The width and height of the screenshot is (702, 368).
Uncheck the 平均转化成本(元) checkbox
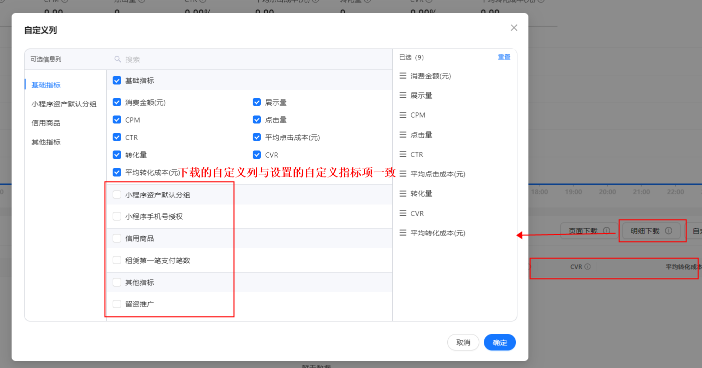point(117,172)
